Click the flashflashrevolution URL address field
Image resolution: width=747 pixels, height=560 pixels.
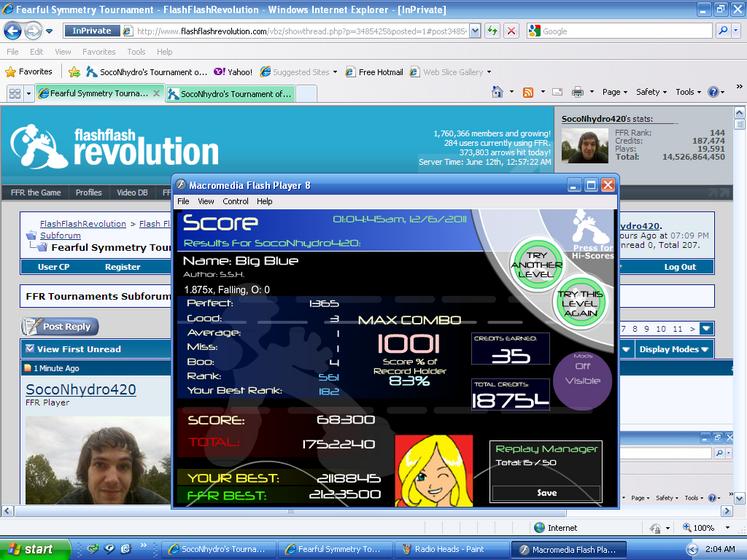(302, 31)
